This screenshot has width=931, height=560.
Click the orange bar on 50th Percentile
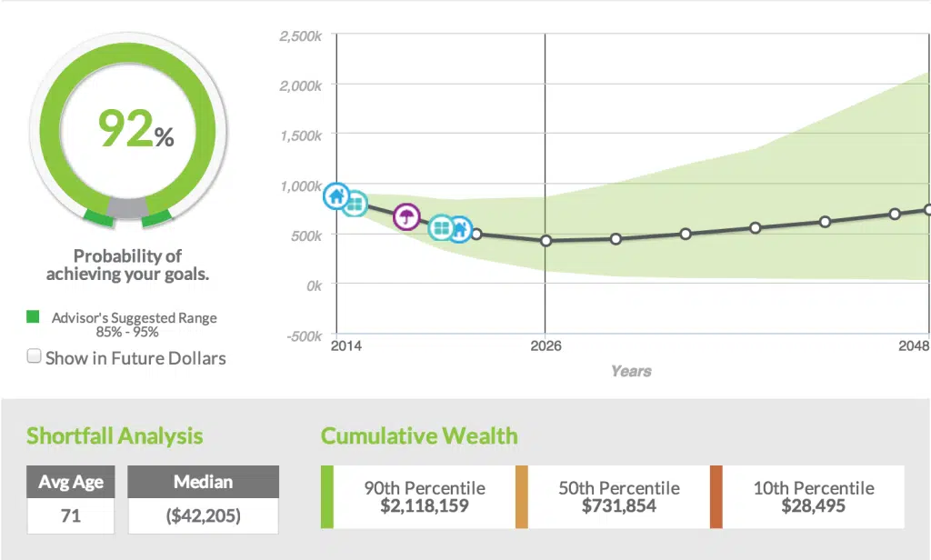(521, 496)
